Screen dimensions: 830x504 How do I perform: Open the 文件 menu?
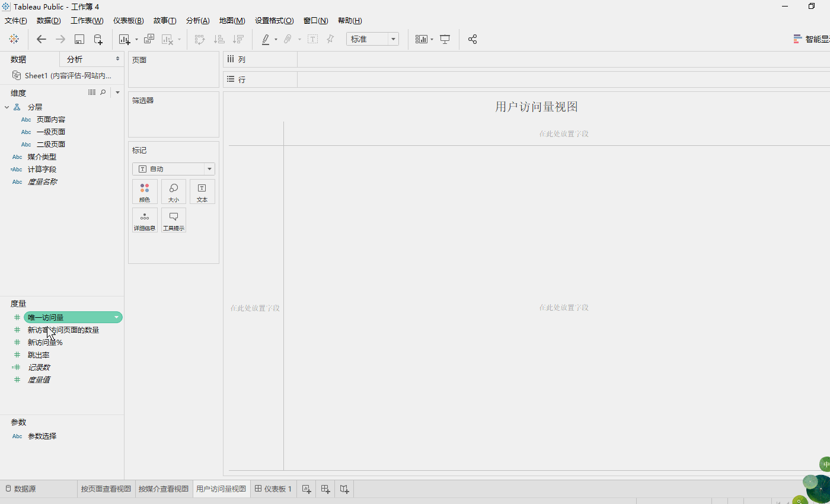coord(16,20)
